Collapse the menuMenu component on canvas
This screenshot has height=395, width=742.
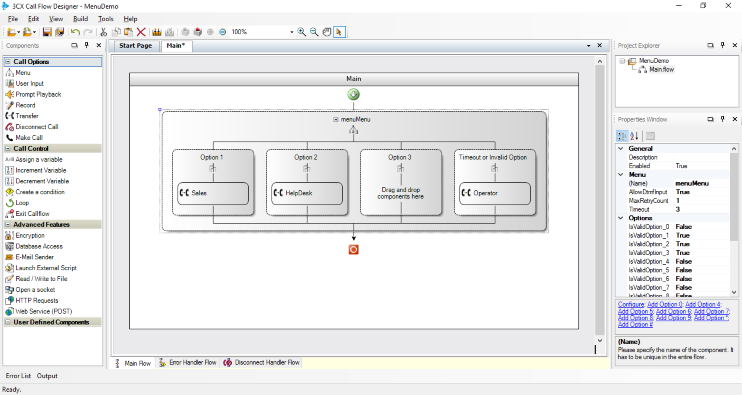coord(336,120)
